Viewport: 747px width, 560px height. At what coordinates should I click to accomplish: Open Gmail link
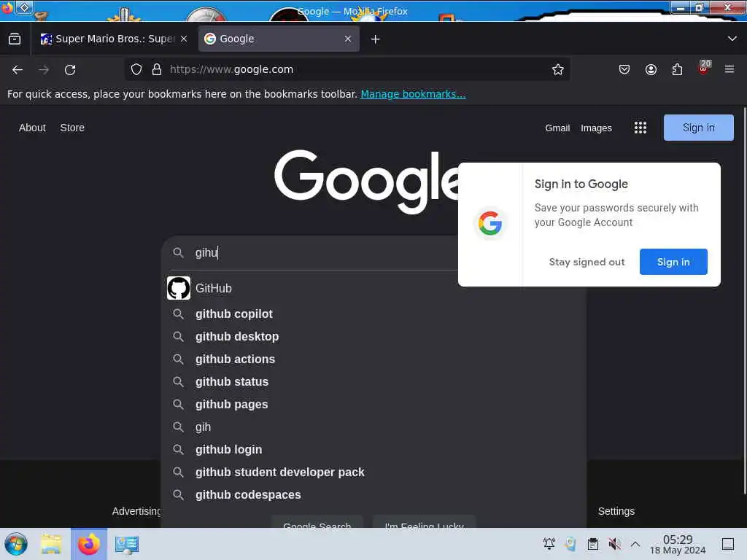pyautogui.click(x=557, y=128)
